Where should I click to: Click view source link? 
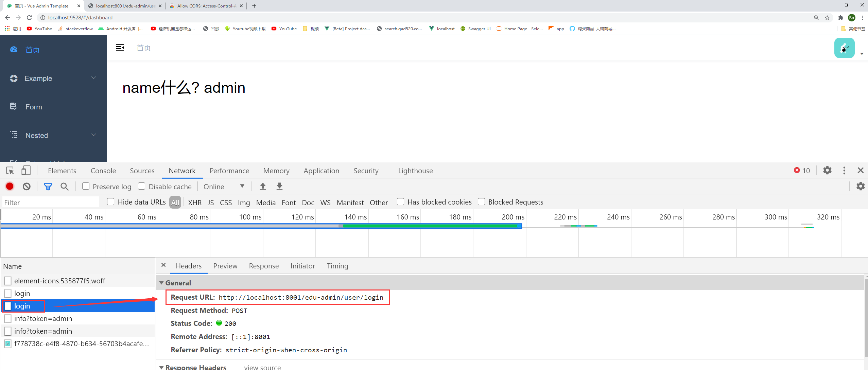262,367
